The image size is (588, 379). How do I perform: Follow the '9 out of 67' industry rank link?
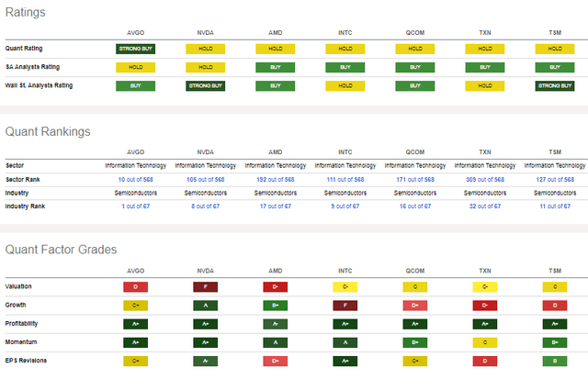click(x=345, y=206)
